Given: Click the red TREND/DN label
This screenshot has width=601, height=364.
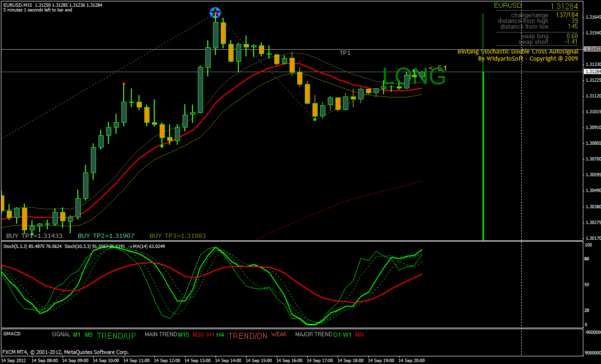Looking at the screenshot, I should pos(248,336).
